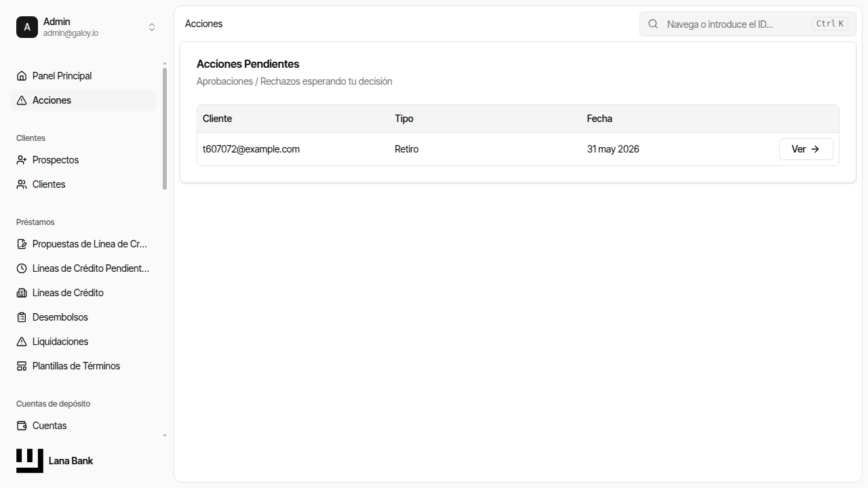This screenshot has width=868, height=488.
Task: Click the Líneas de Crédito building icon
Action: pos(22,293)
